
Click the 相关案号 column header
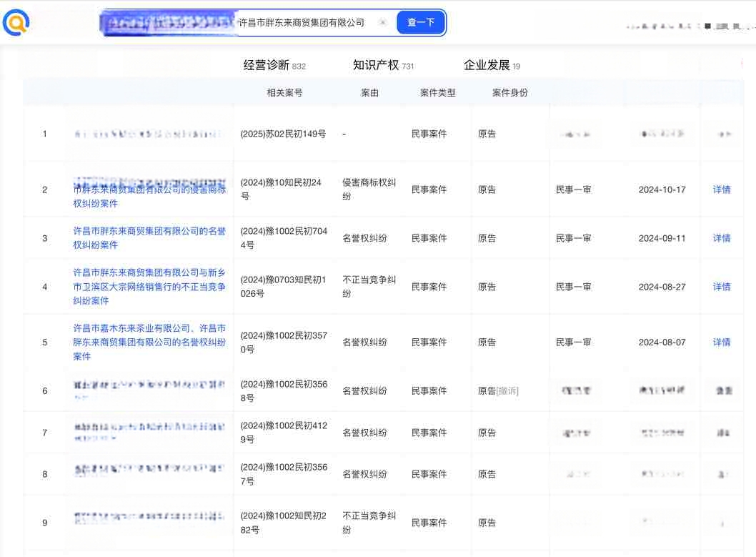click(x=284, y=92)
